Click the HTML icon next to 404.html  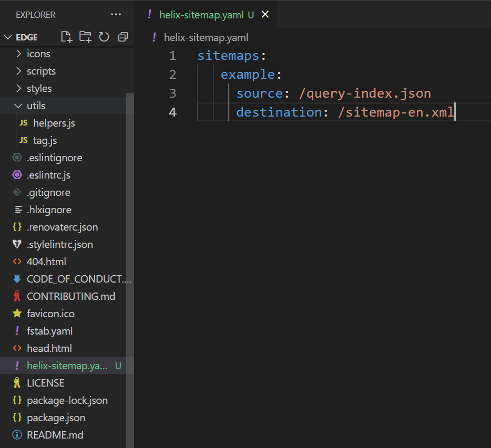coord(16,261)
